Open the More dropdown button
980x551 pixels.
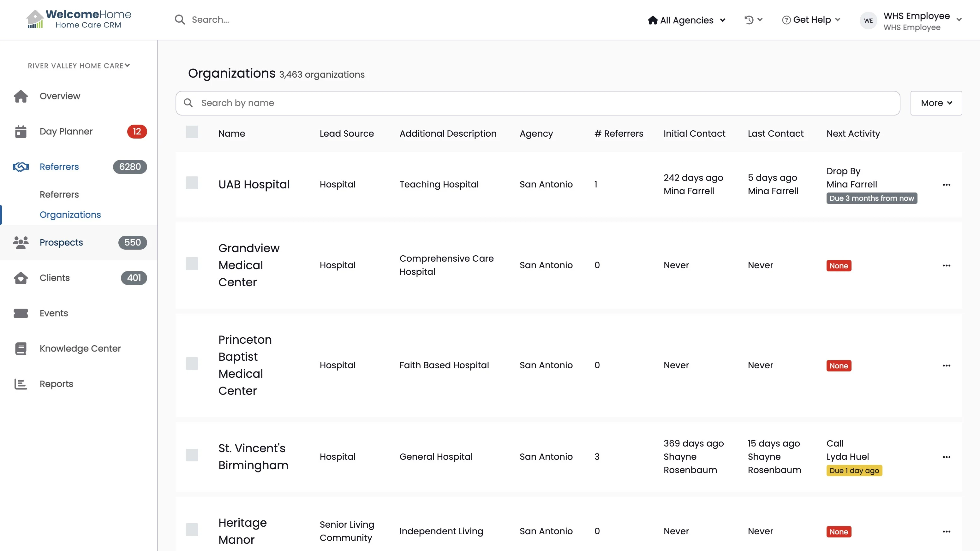point(936,103)
